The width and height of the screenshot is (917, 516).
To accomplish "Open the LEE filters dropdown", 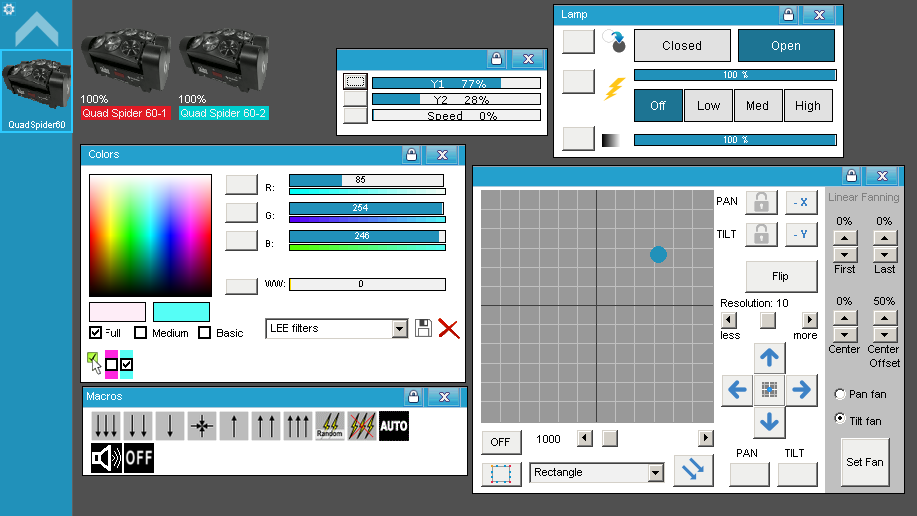I will pos(399,329).
